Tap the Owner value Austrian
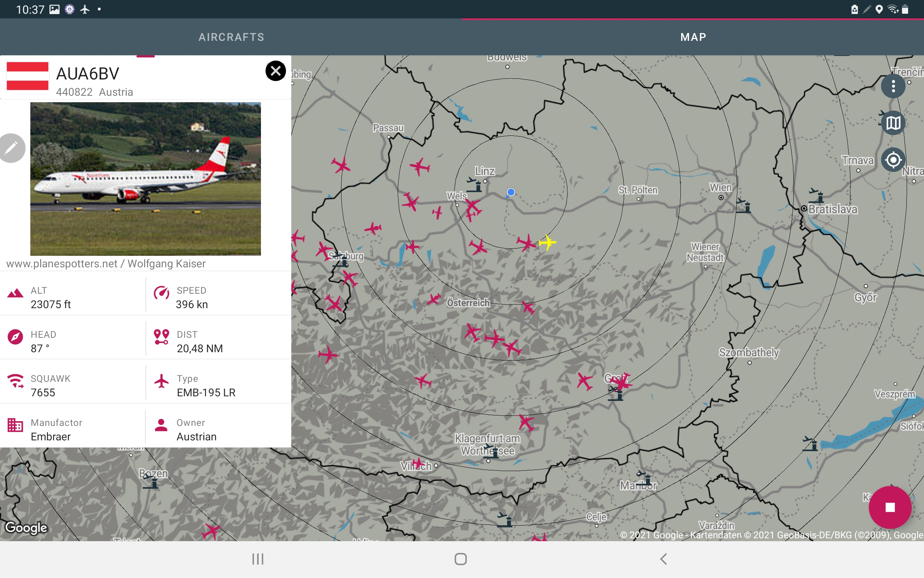 point(196,436)
